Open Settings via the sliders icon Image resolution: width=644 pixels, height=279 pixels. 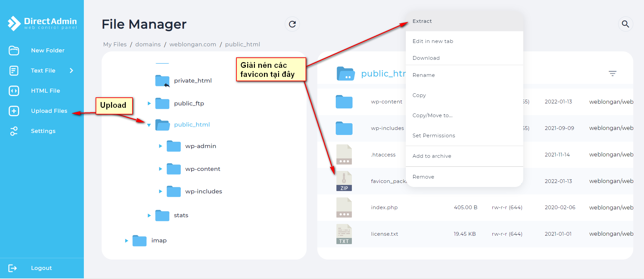click(x=14, y=131)
